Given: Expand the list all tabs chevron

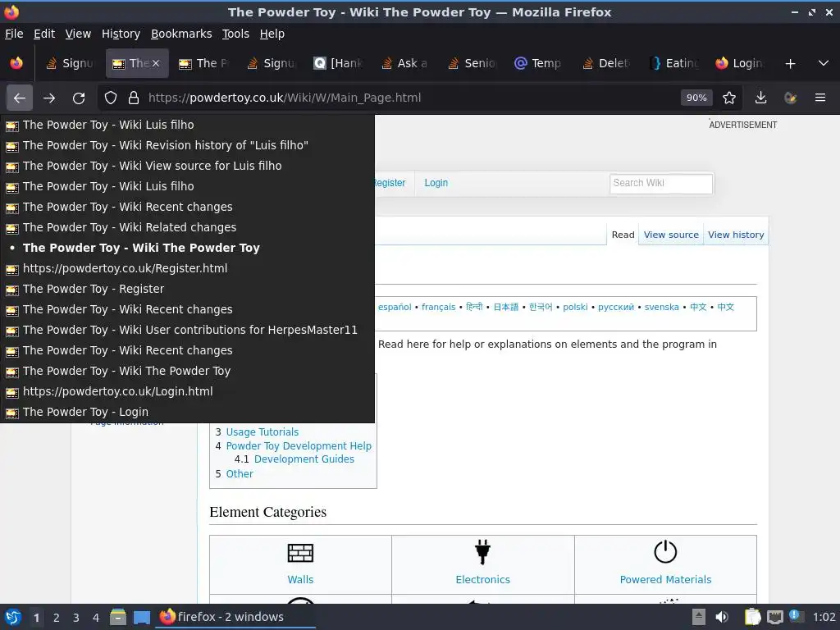Looking at the screenshot, I should 824,63.
